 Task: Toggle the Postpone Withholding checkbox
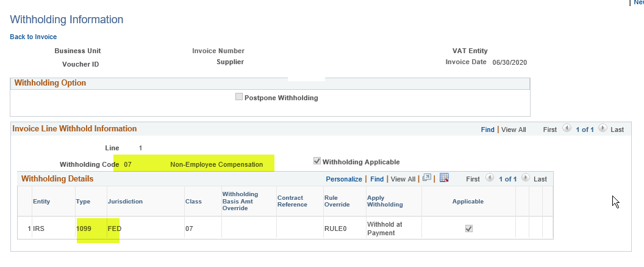[x=239, y=97]
